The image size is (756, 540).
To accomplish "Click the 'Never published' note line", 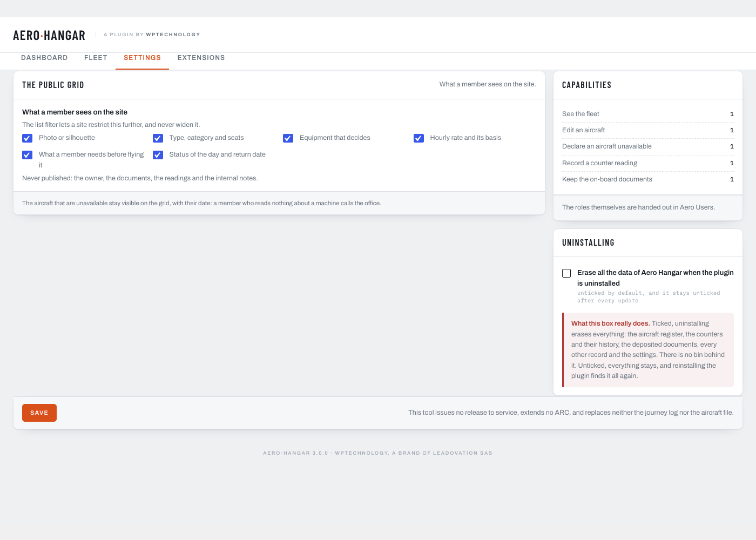I will pyautogui.click(x=140, y=178).
